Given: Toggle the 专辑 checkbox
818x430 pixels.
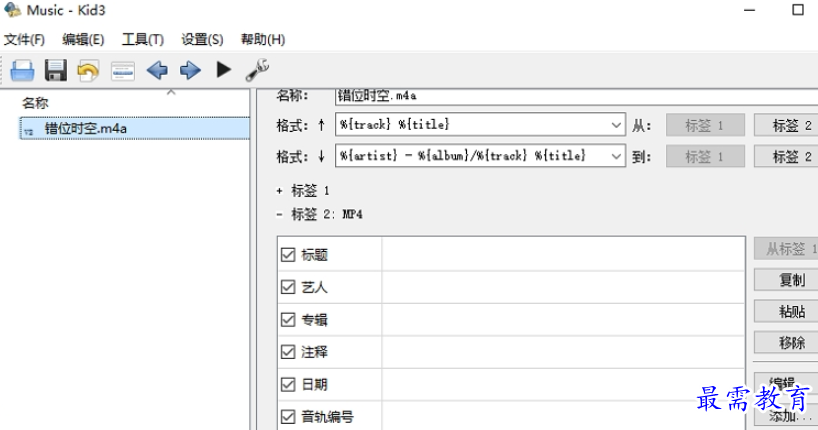Looking at the screenshot, I should [x=288, y=319].
